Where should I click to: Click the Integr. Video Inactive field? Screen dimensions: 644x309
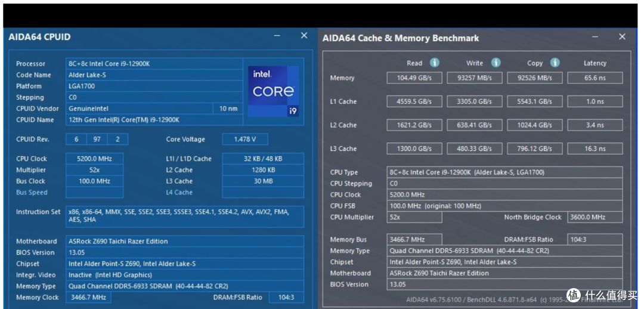(185, 275)
